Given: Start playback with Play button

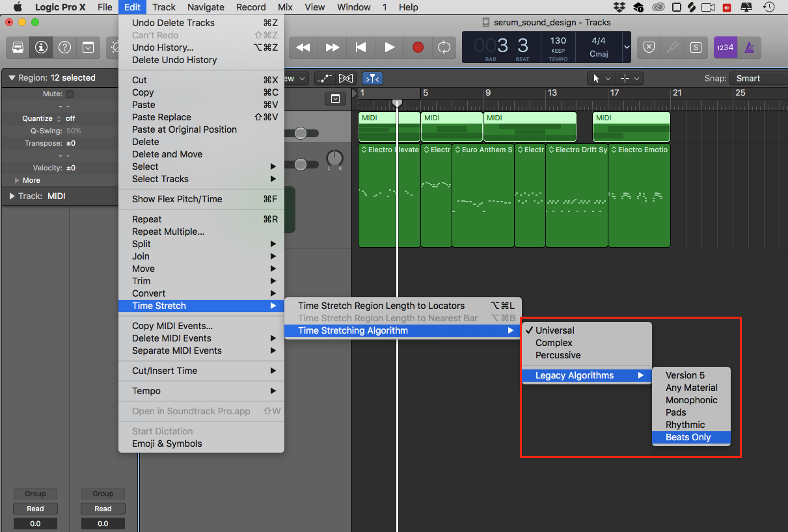Looking at the screenshot, I should (x=389, y=47).
